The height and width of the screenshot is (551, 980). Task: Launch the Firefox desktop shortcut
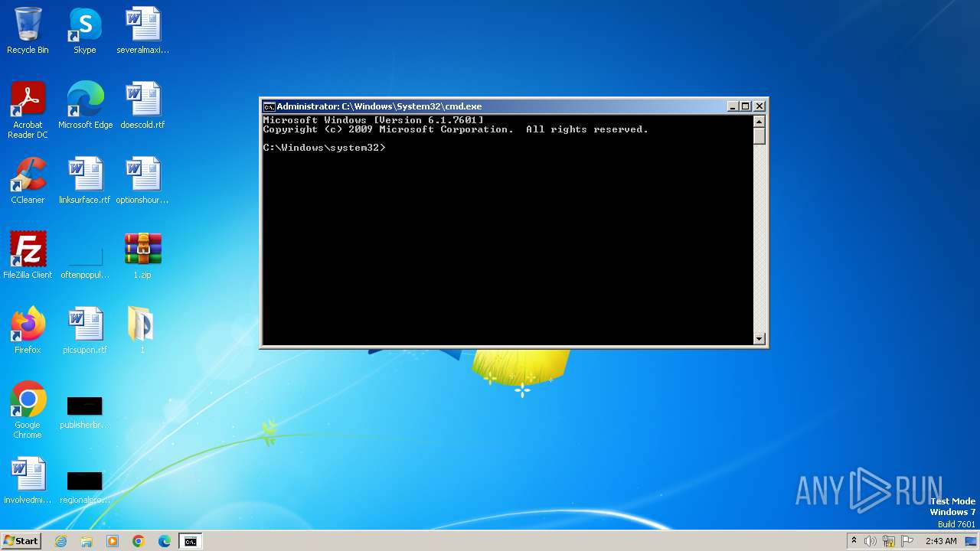(x=28, y=331)
